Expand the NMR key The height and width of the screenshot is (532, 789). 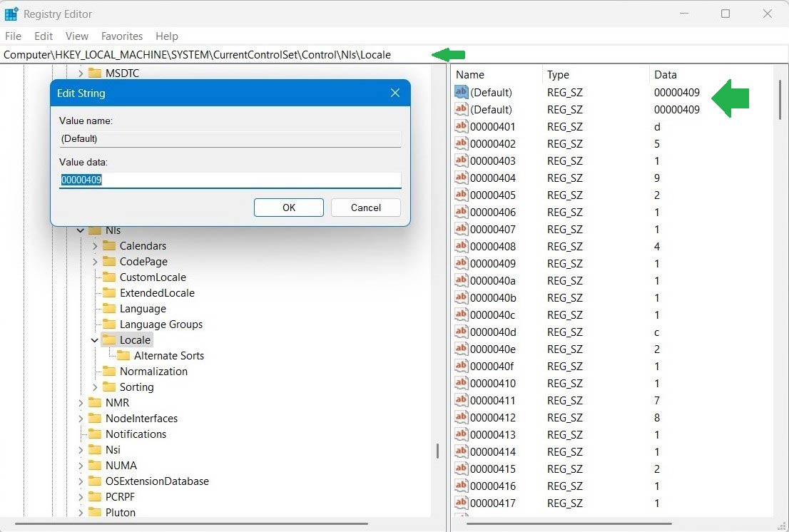(x=81, y=403)
